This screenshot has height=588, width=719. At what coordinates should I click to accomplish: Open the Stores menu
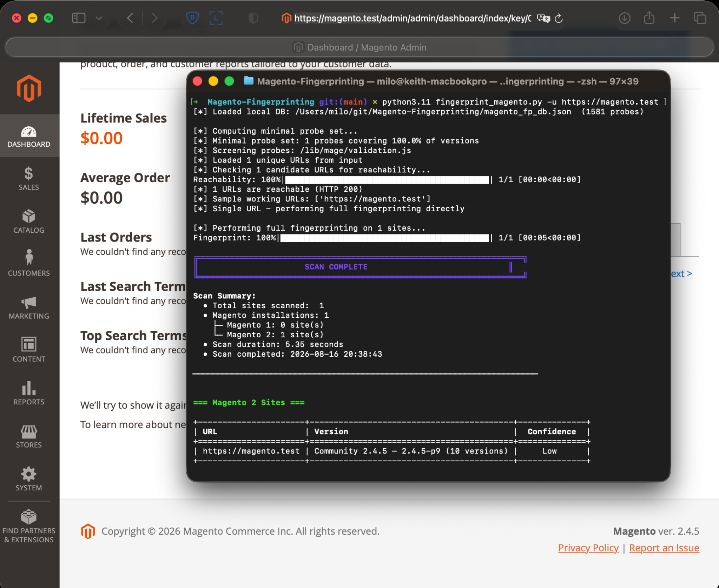pos(29,437)
